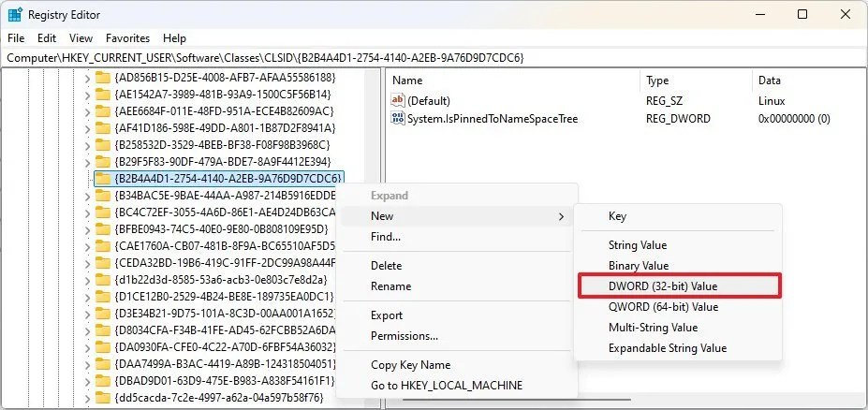Click folder icon of {B34BAC5E-9BAE-44AA} key
The height and width of the screenshot is (410, 868).
pyautogui.click(x=102, y=196)
